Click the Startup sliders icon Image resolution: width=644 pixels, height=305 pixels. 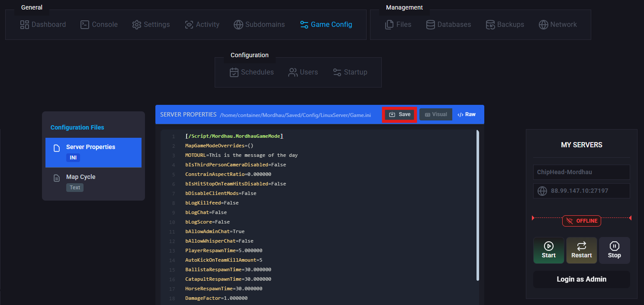[337, 72]
